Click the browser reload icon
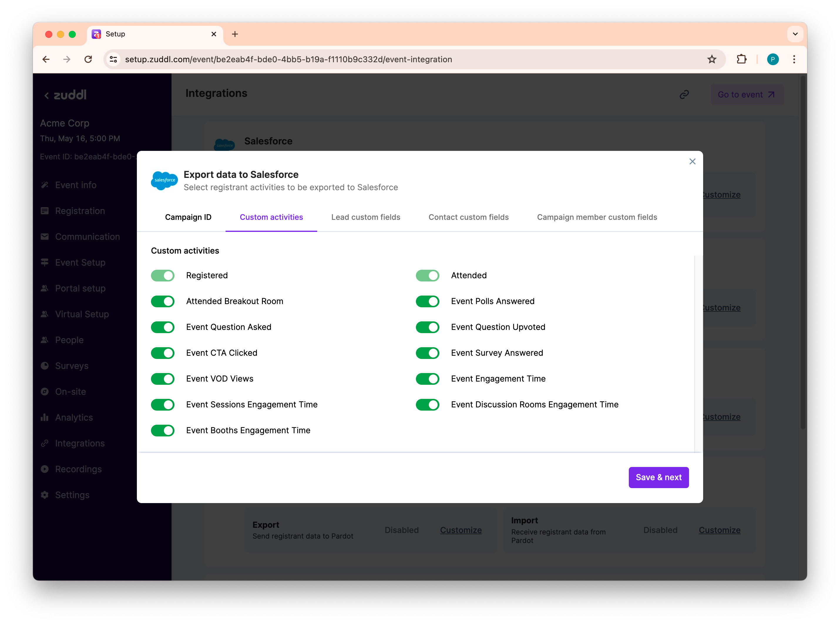Image resolution: width=840 pixels, height=624 pixels. (x=88, y=59)
